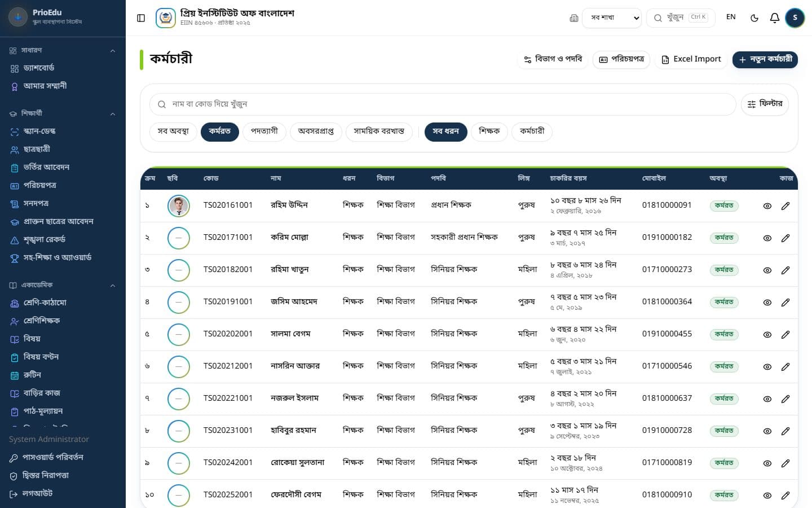
Task: Edit employee হাবিবুর রহমান pencil icon
Action: (785, 431)
